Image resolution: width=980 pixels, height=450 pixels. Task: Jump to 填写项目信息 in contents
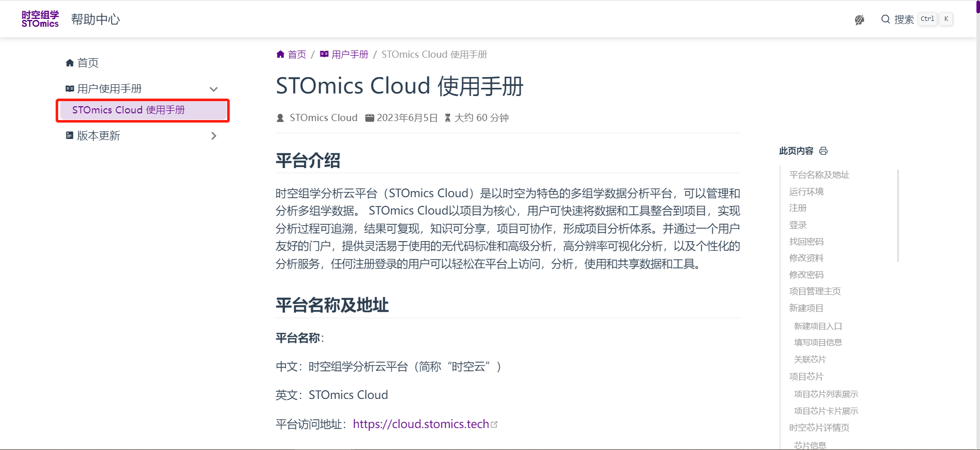(818, 342)
